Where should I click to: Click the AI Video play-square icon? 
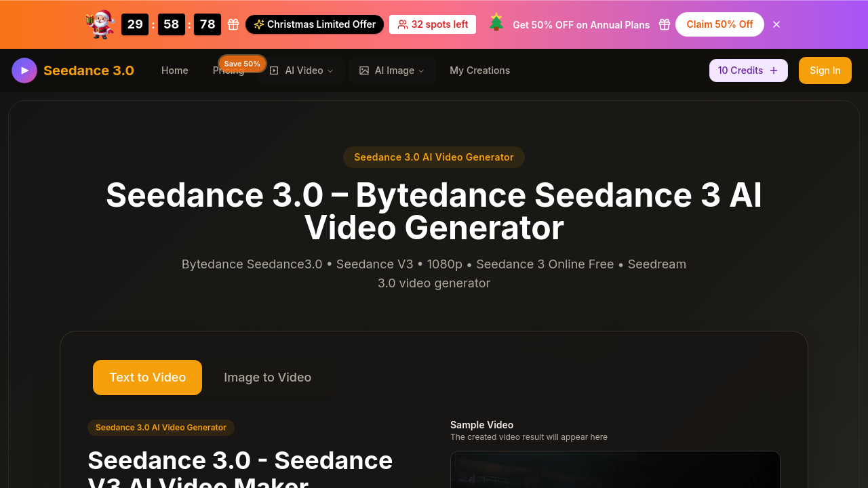tap(274, 70)
